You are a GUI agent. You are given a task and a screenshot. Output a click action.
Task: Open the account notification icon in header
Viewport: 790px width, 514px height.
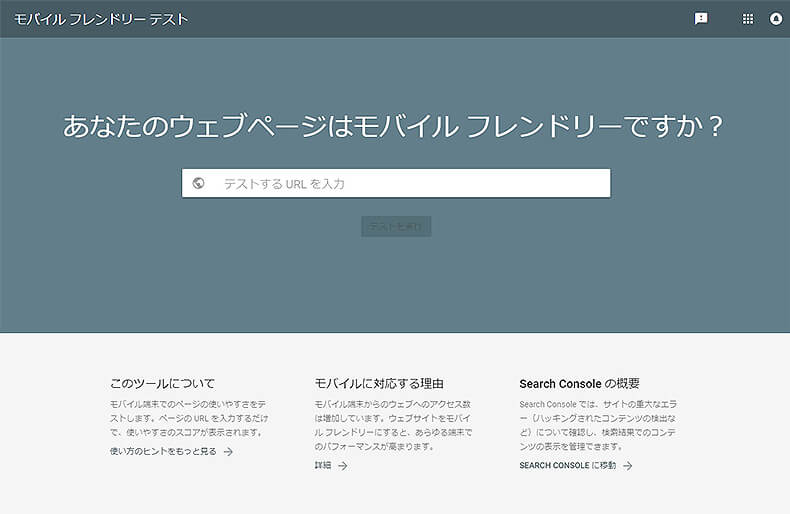pyautogui.click(x=776, y=19)
